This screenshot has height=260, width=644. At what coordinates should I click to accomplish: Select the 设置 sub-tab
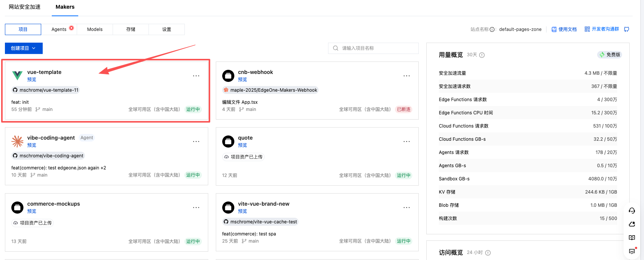tap(167, 29)
